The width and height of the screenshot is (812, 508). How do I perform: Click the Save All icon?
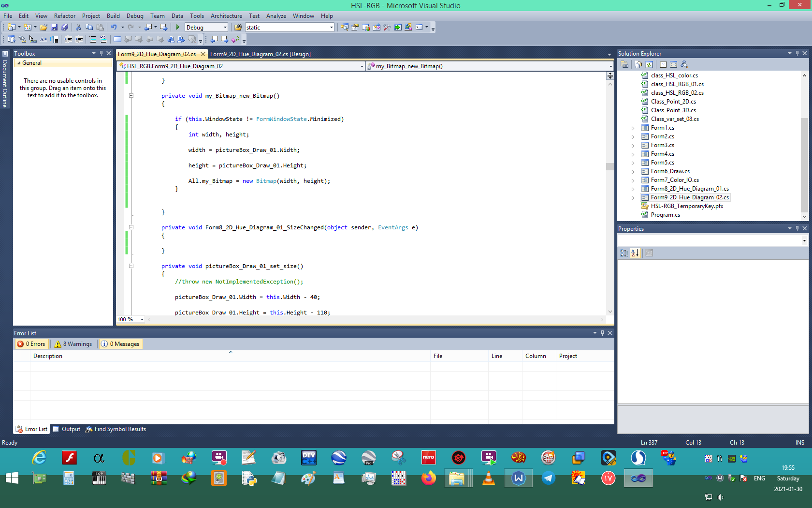click(x=65, y=27)
